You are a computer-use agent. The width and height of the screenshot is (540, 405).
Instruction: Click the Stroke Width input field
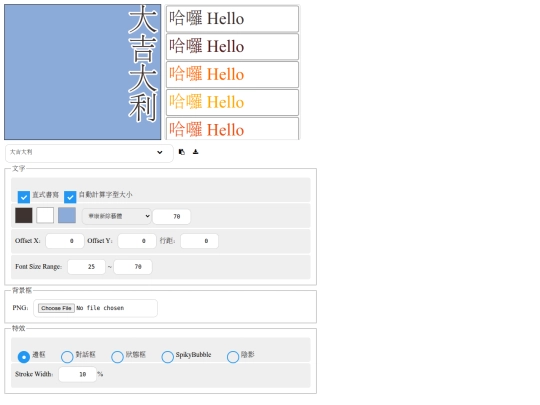coord(77,374)
